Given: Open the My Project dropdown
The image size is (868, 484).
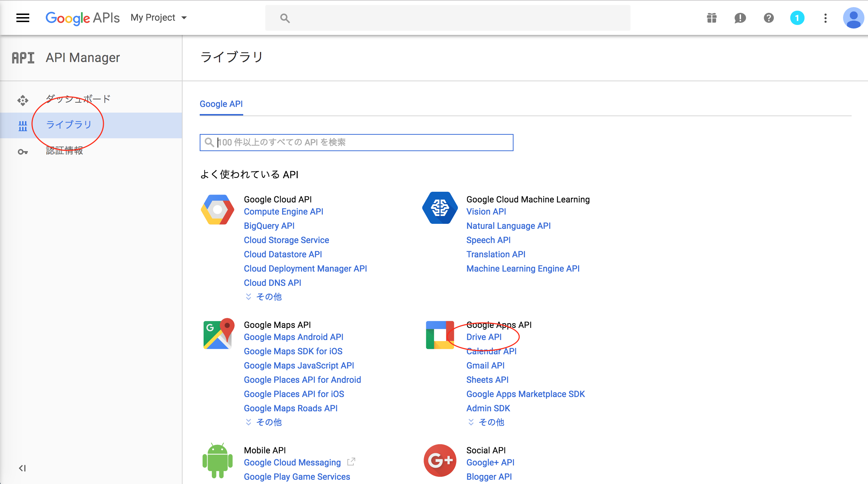Looking at the screenshot, I should pyautogui.click(x=158, y=17).
